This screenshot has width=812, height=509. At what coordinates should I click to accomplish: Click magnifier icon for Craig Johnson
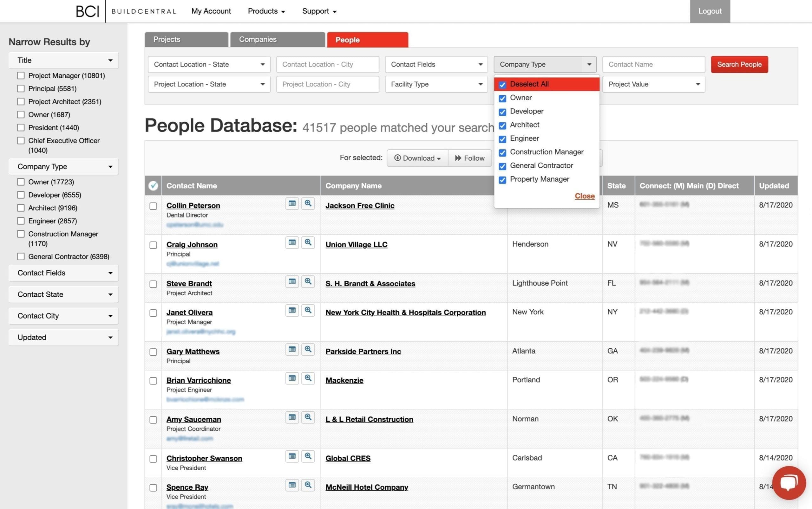click(308, 242)
